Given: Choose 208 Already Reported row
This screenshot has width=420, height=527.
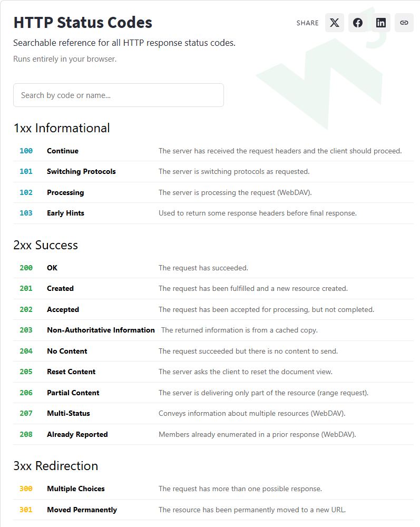Looking at the screenshot, I should (213, 435).
